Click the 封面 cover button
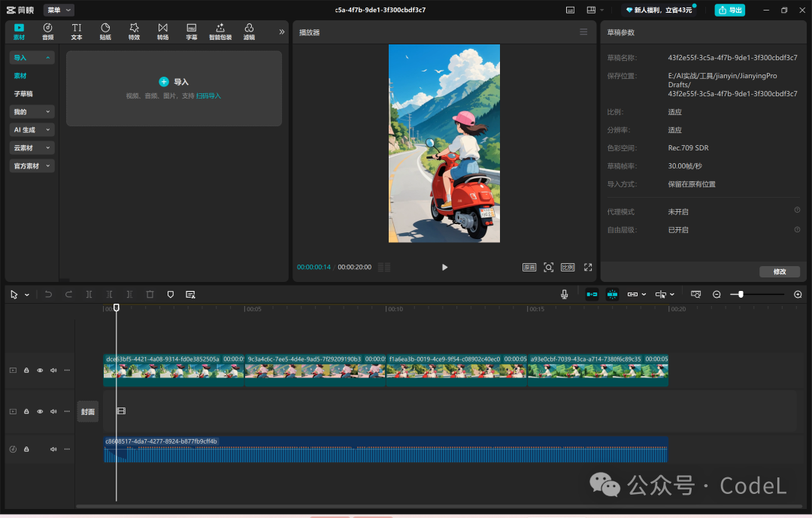The width and height of the screenshot is (812, 518). pos(88,411)
